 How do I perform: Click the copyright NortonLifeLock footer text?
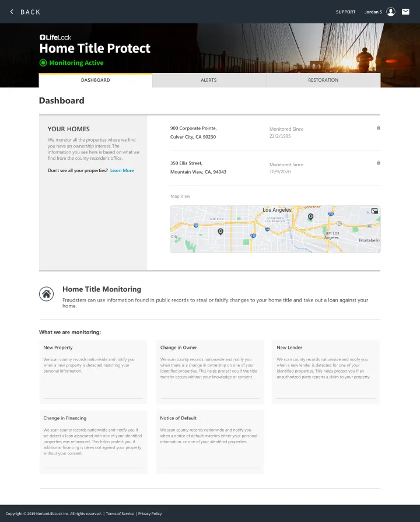click(x=54, y=514)
